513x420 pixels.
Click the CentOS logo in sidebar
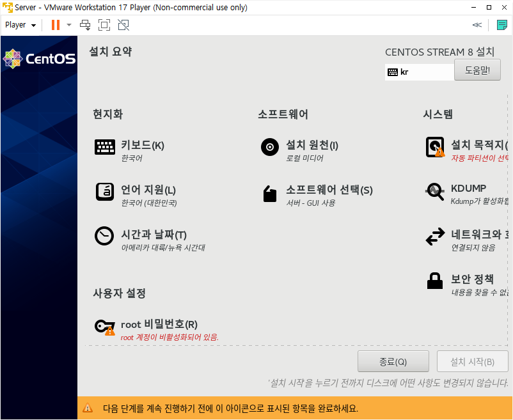(x=39, y=59)
